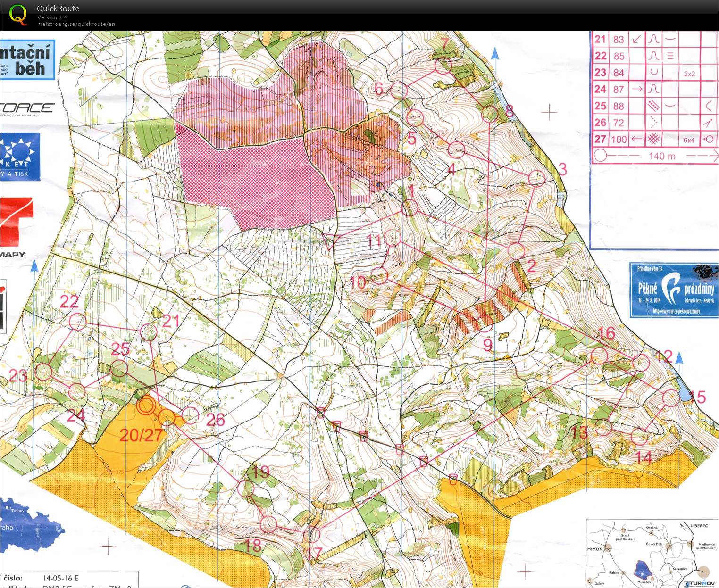Click control number 26 label on the map
Image resolution: width=719 pixels, height=588 pixels.
pos(215,420)
